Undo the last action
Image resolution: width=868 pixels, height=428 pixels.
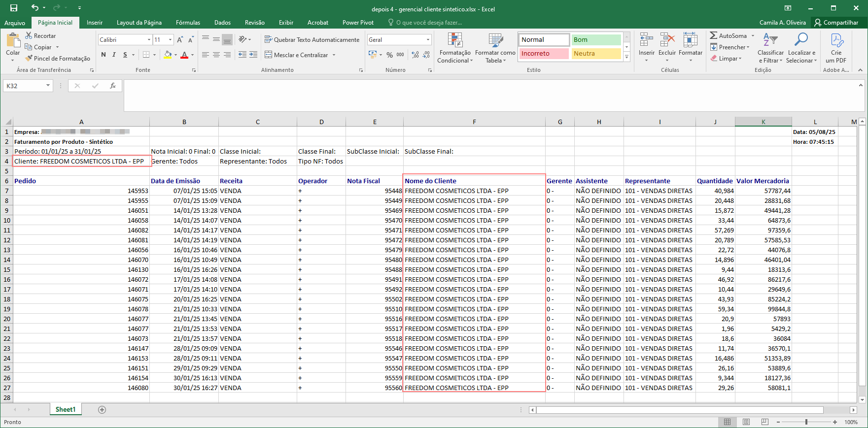point(35,8)
